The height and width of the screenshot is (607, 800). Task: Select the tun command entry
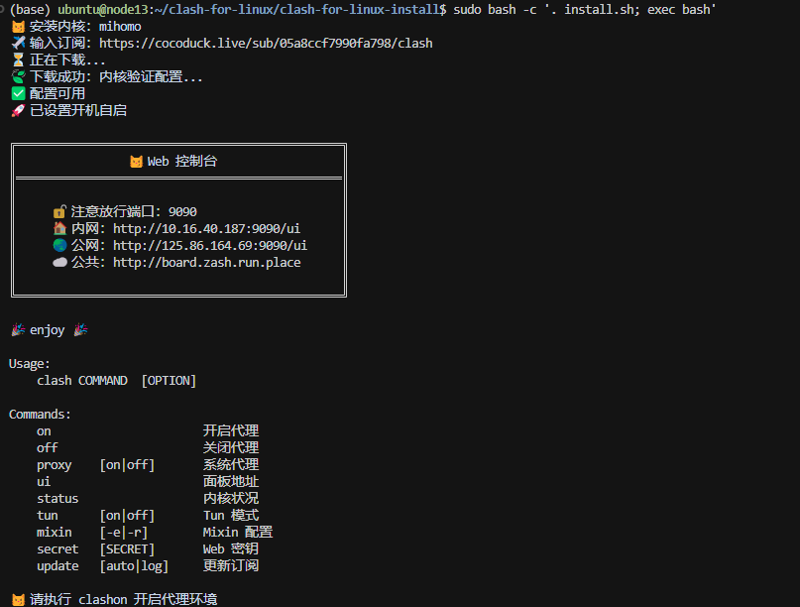tap(46, 515)
